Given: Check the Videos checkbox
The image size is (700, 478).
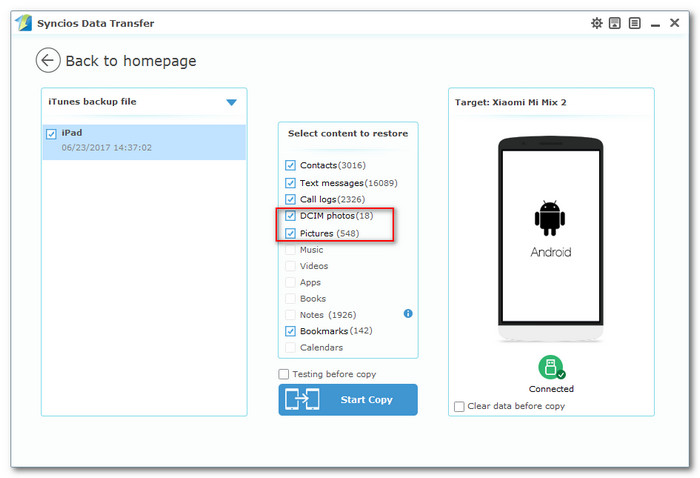Looking at the screenshot, I should tap(290, 266).
